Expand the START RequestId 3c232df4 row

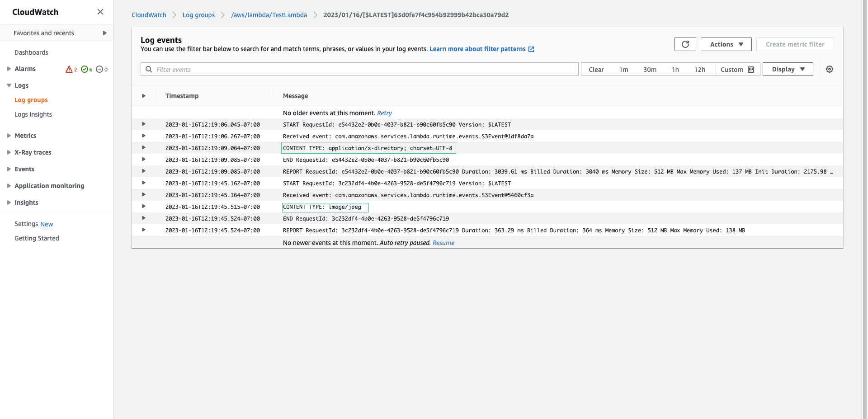144,183
